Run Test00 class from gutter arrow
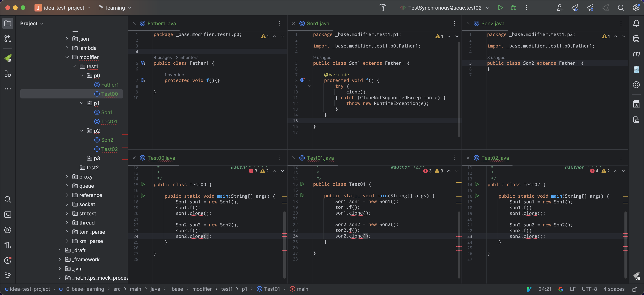Screen dimensions: 644x295 143,184
